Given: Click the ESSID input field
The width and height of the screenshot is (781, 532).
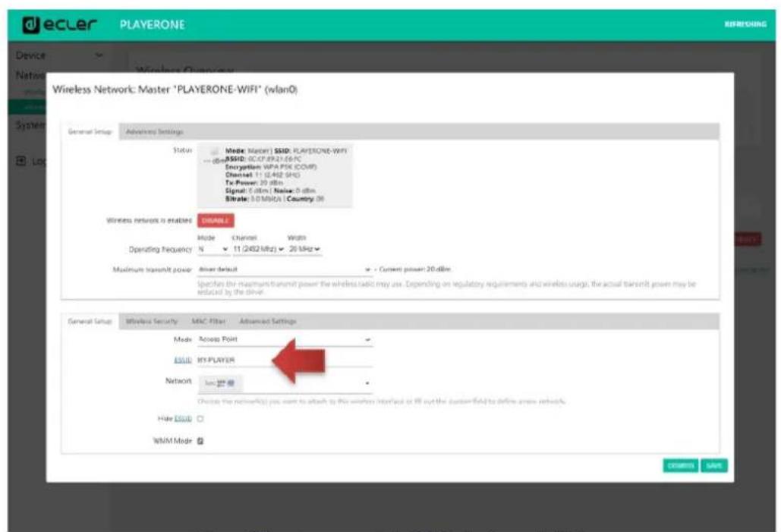Looking at the screenshot, I should point(285,360).
